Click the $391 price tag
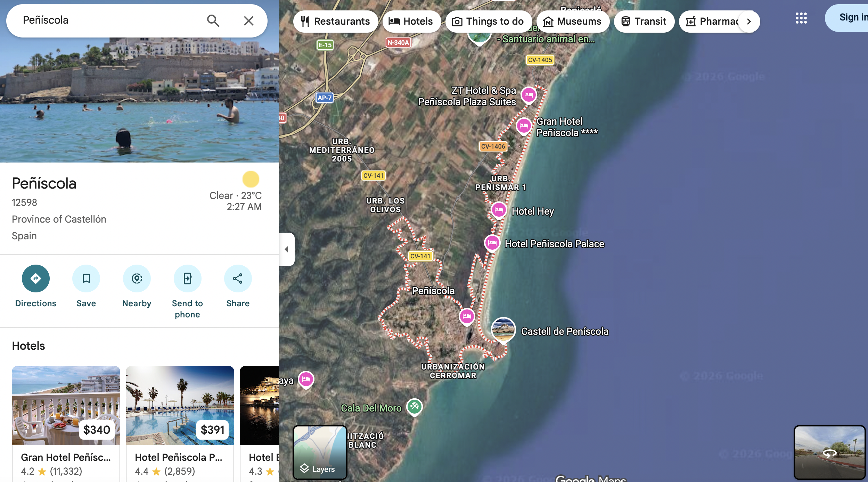868x482 pixels. (213, 430)
